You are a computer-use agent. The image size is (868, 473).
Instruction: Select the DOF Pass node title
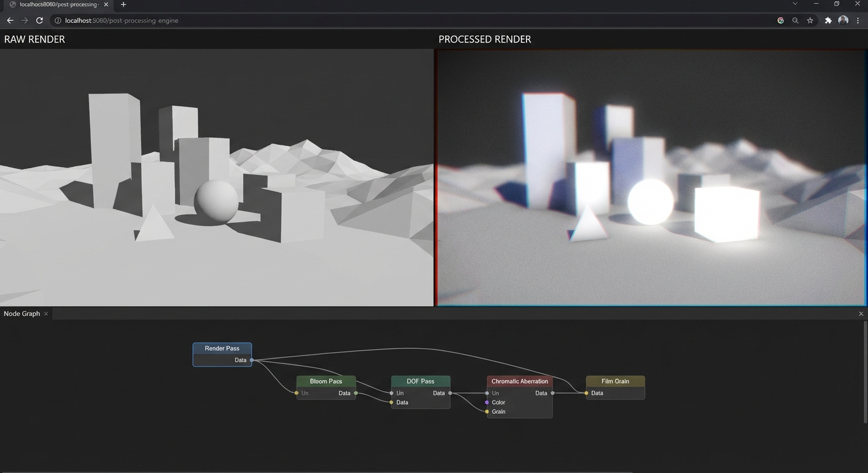(420, 381)
